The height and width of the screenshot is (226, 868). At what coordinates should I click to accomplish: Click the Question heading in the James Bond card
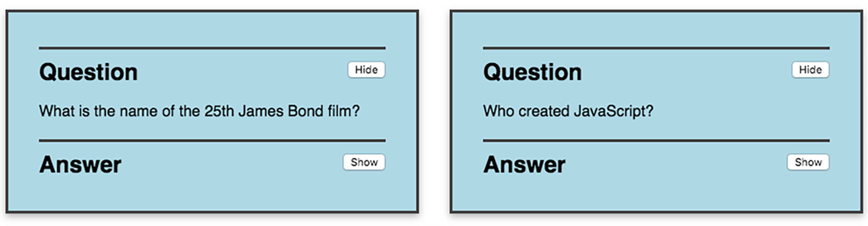(x=88, y=73)
